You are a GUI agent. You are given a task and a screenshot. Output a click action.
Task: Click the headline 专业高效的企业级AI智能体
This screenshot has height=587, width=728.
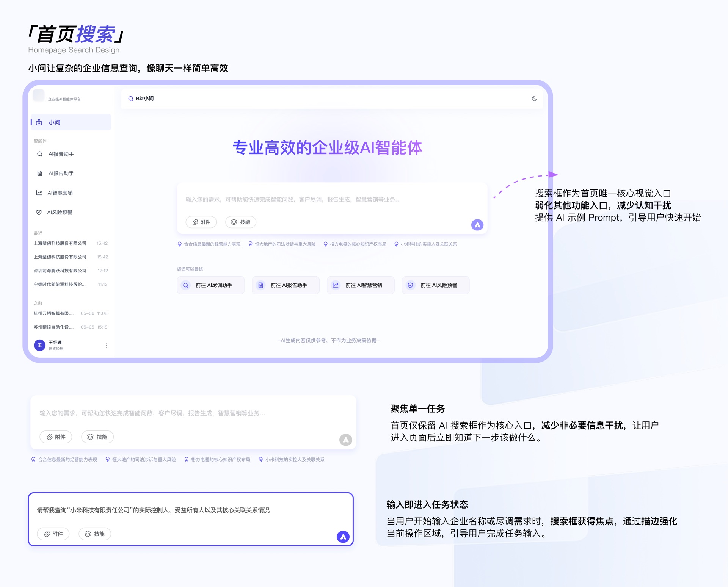(x=328, y=148)
